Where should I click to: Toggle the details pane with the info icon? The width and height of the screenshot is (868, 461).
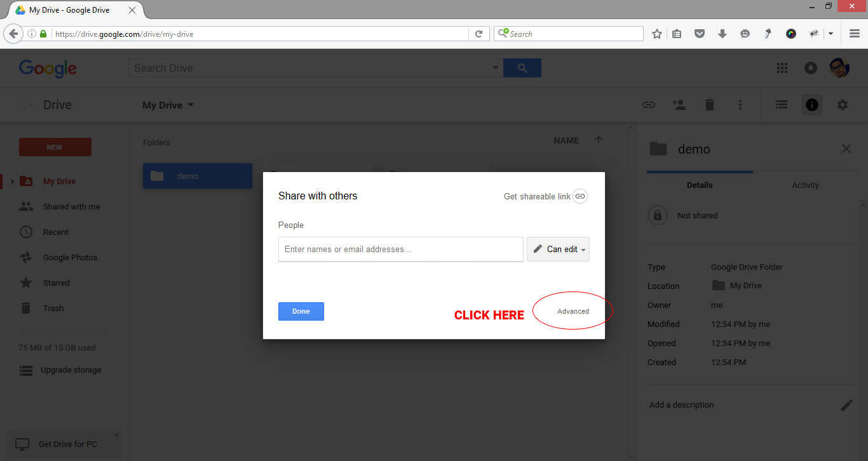(811, 104)
